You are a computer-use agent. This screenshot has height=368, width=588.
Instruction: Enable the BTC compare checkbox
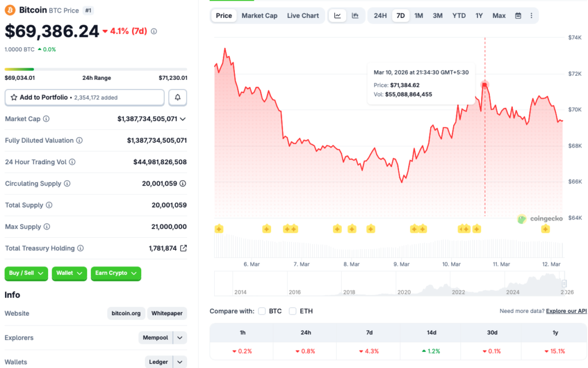coord(261,311)
